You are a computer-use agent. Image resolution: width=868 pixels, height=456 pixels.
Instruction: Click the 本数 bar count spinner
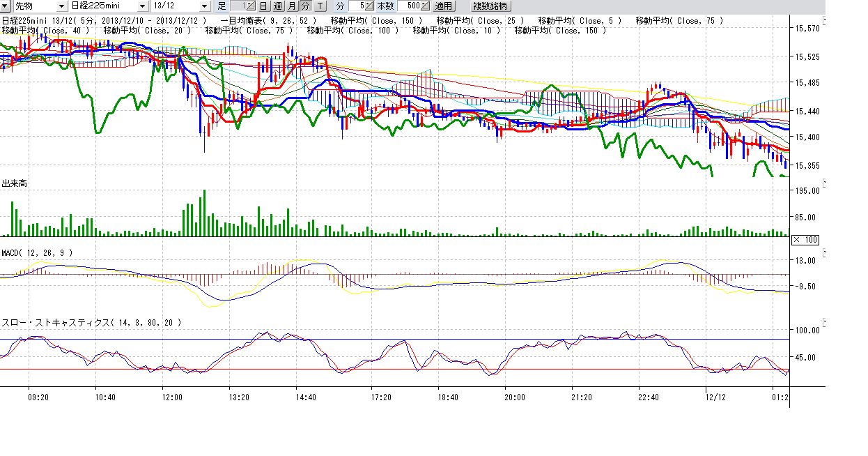coord(425,6)
